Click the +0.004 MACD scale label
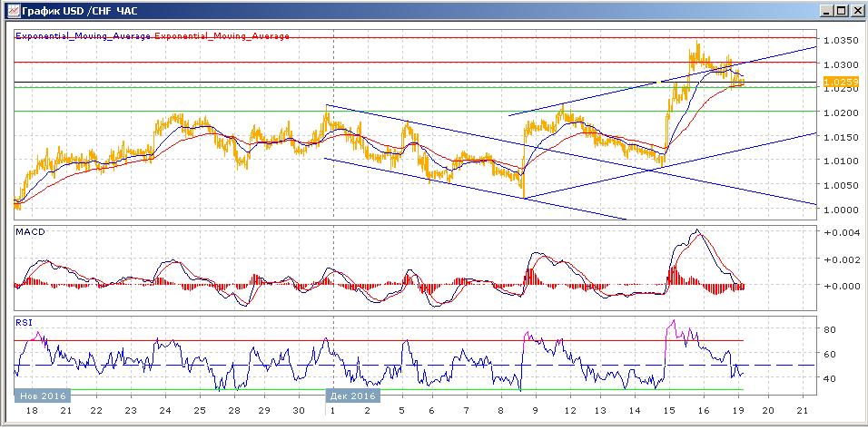Viewport: 868px width, 430px height. point(838,232)
